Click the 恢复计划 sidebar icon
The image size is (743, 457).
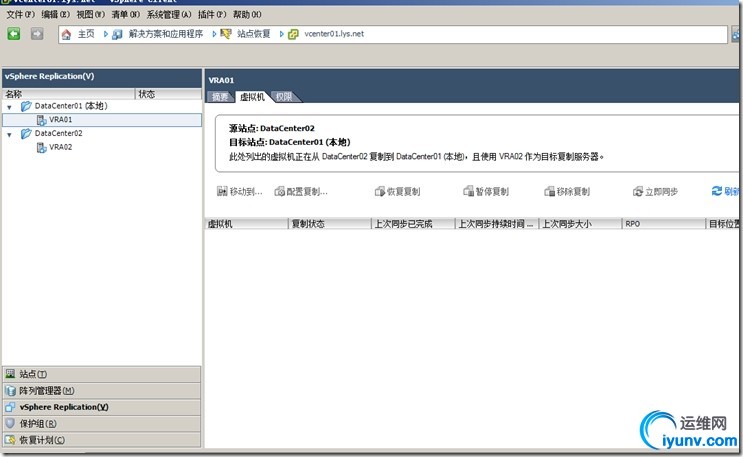[10, 439]
